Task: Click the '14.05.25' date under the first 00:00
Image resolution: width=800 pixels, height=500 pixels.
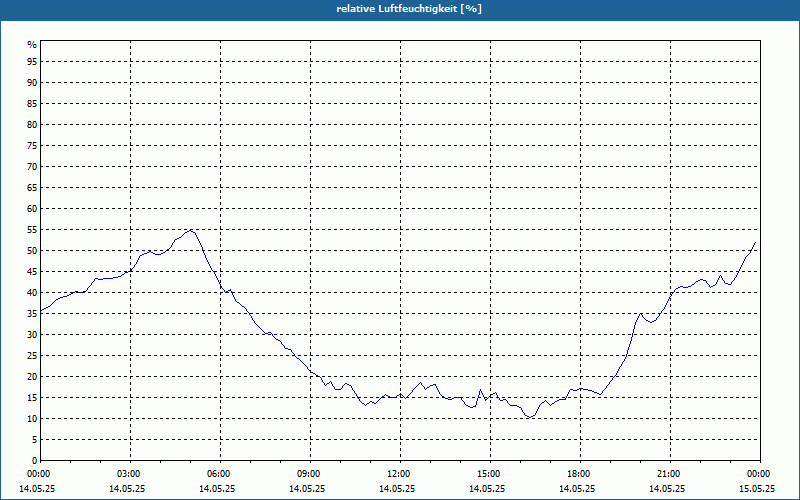Action: (37, 488)
